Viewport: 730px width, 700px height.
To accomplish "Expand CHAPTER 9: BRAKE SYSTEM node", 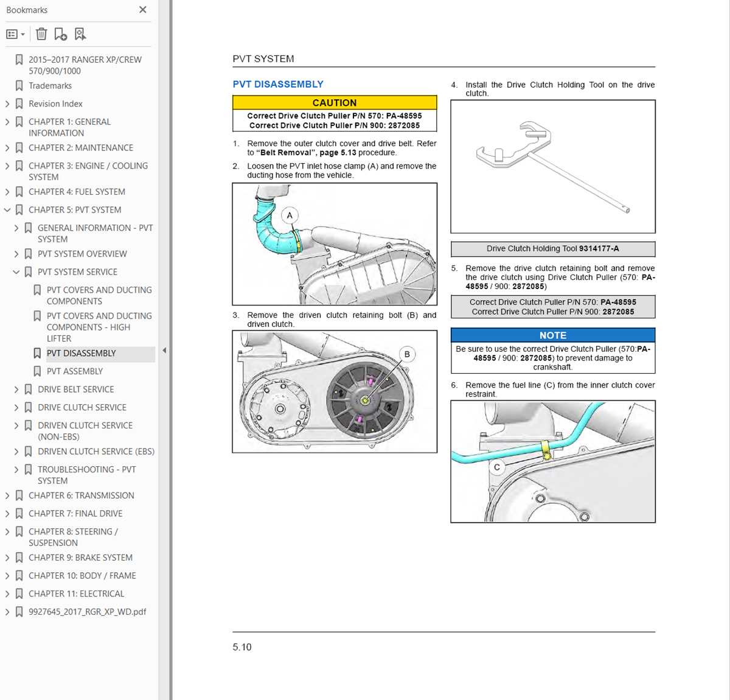I will click(7, 558).
